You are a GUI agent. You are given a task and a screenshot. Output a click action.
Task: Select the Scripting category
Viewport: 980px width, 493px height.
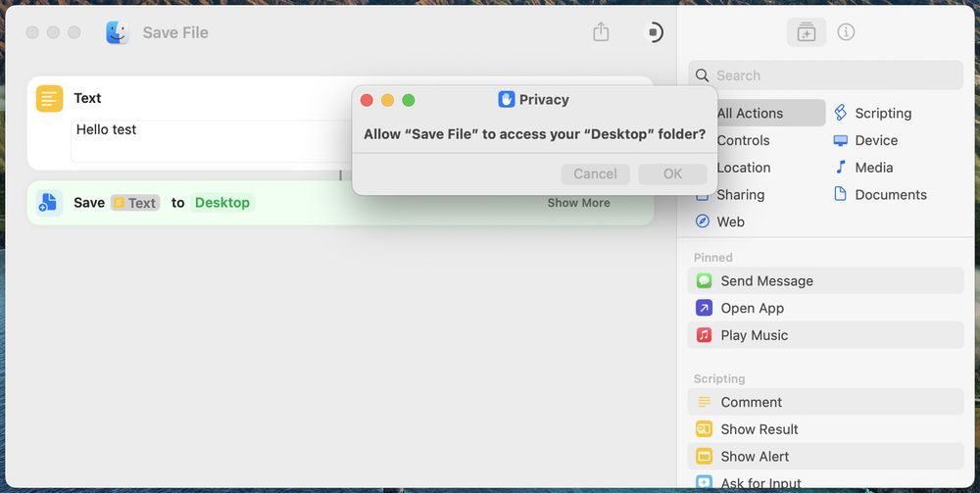881,113
